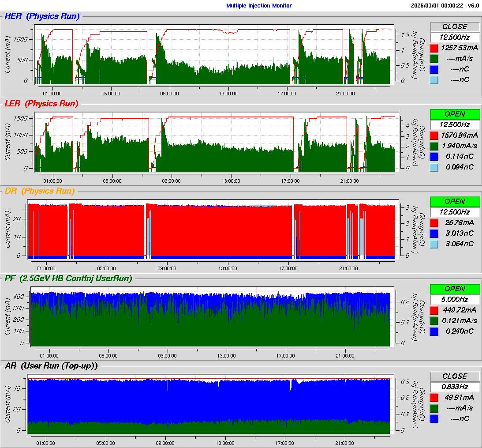The height and width of the screenshot is (448, 482).
Task: Click the PF current value 449.72mA
Action: [x=459, y=310]
